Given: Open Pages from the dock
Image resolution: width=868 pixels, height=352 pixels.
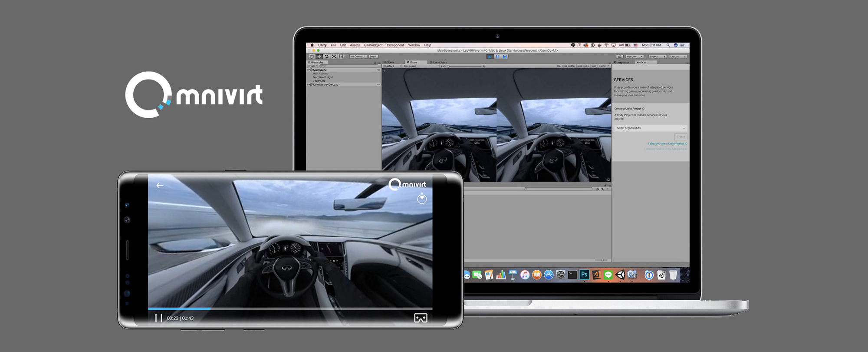Looking at the screenshot, I should point(489,275).
